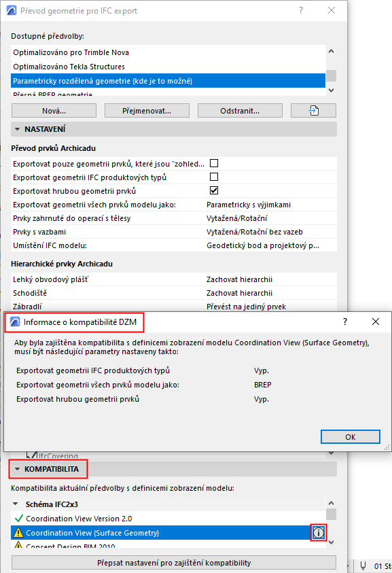Click the down arrow of the presets list scrollbar

click(332, 90)
